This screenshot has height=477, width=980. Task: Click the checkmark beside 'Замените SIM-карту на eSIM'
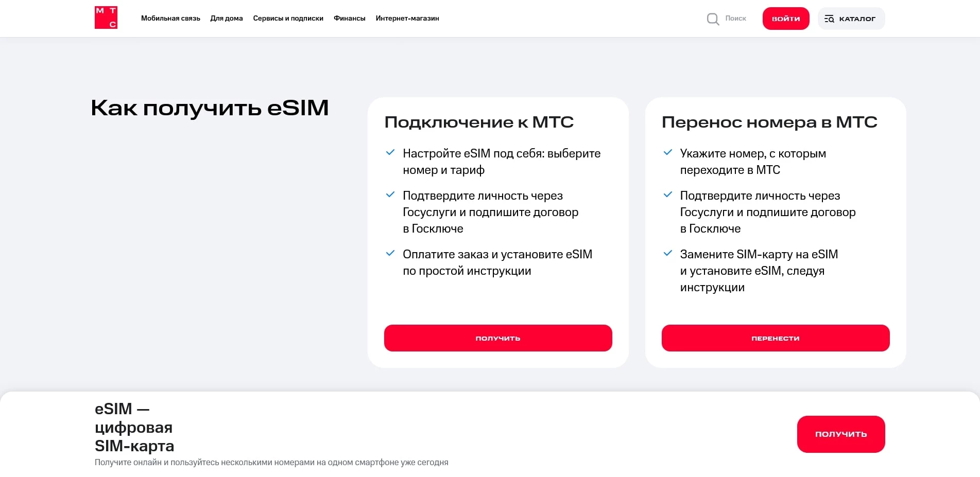[668, 253]
